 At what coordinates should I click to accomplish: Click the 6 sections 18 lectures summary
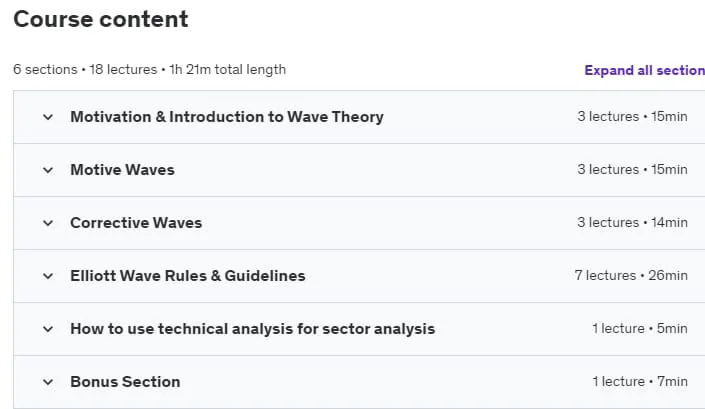(149, 70)
